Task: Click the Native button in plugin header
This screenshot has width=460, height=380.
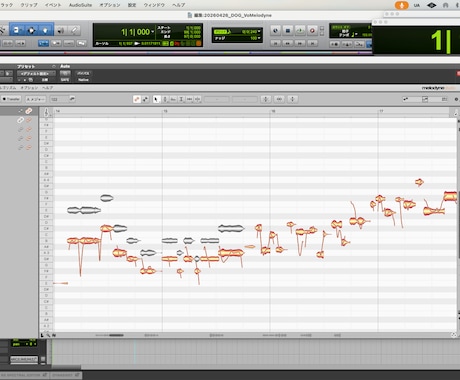Action: coord(83,80)
